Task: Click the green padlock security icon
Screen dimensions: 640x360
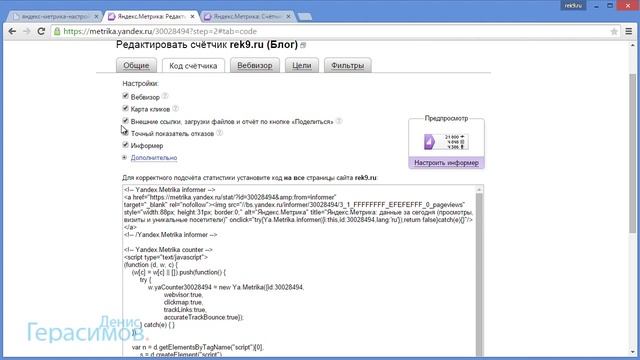Action: click(x=57, y=31)
